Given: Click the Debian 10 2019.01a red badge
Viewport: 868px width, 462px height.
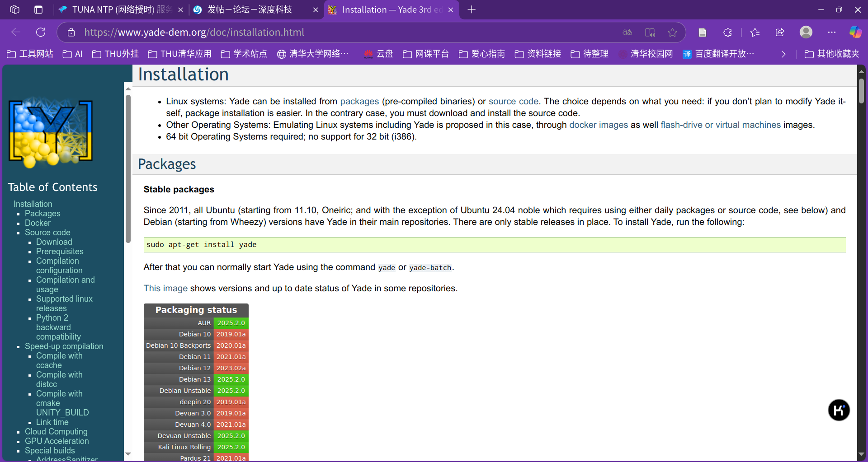Looking at the screenshot, I should tap(231, 334).
